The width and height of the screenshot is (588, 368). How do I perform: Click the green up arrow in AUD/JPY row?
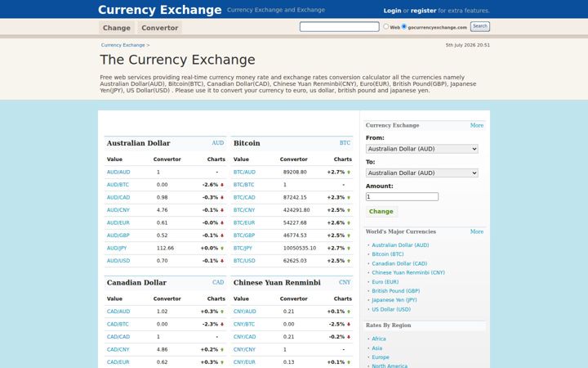click(222, 249)
